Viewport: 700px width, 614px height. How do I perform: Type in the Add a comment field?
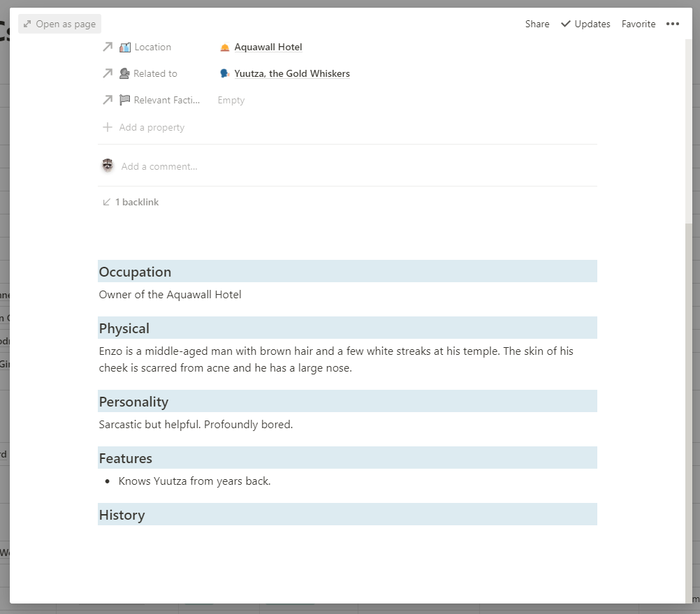coord(159,166)
